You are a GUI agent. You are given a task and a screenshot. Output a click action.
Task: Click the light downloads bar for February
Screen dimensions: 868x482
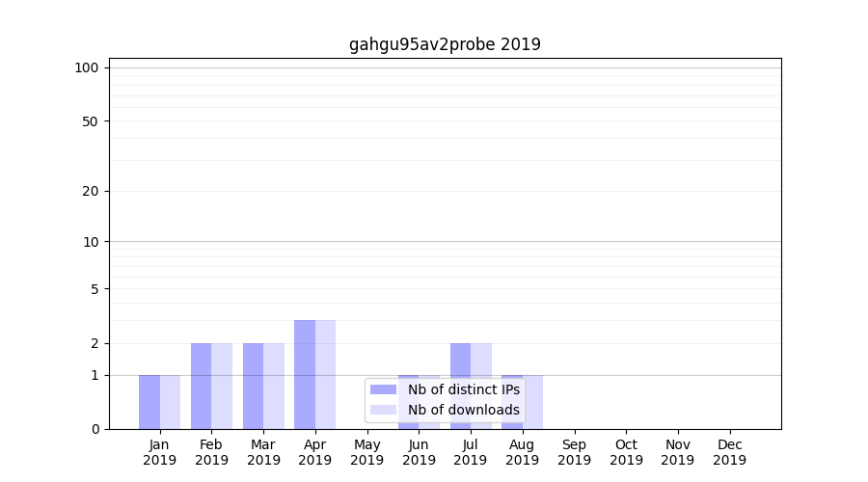pos(222,386)
